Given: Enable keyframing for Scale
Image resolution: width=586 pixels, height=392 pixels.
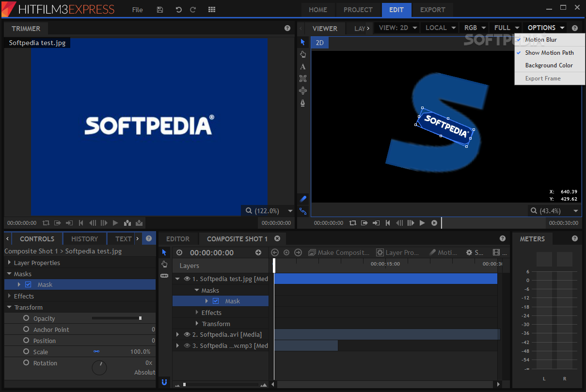Looking at the screenshot, I should coord(26,351).
